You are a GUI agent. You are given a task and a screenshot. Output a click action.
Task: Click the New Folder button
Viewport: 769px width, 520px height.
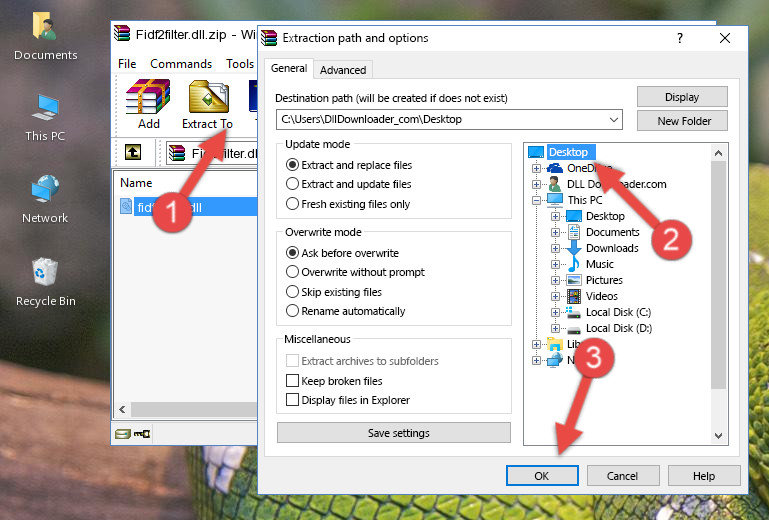[x=682, y=121]
